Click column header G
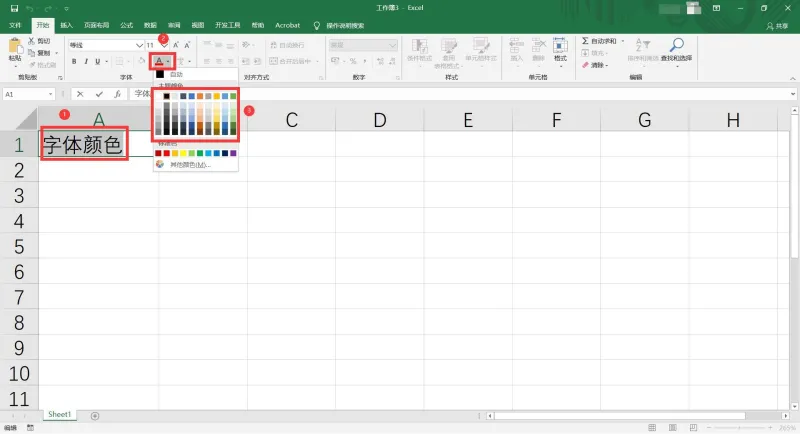This screenshot has width=800, height=434. click(644, 120)
